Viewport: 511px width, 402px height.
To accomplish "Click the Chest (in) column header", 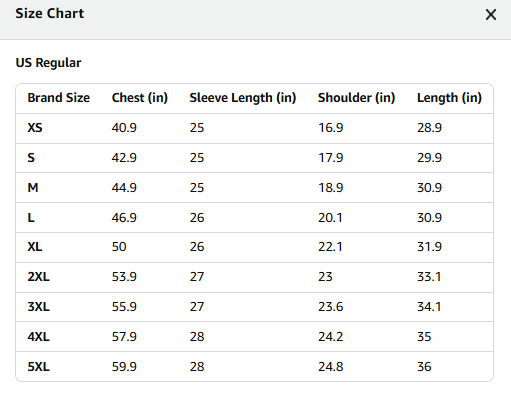I will 140,98.
